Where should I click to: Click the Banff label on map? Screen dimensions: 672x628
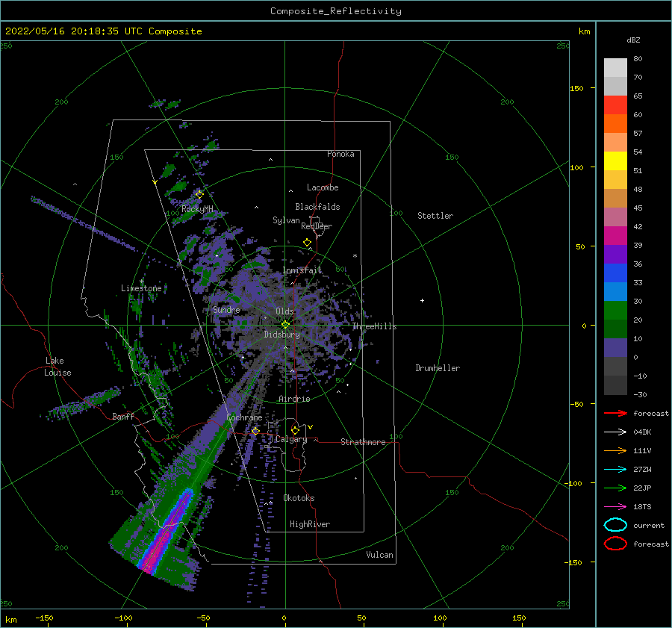point(123,416)
